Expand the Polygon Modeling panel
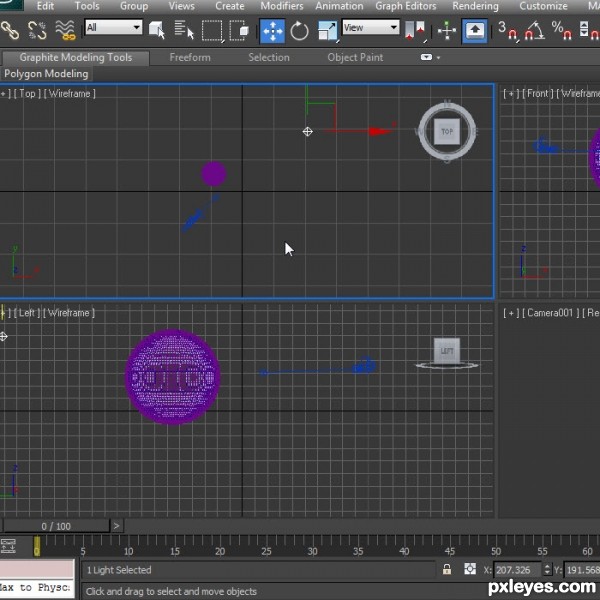This screenshot has height=600, width=600. tap(46, 73)
